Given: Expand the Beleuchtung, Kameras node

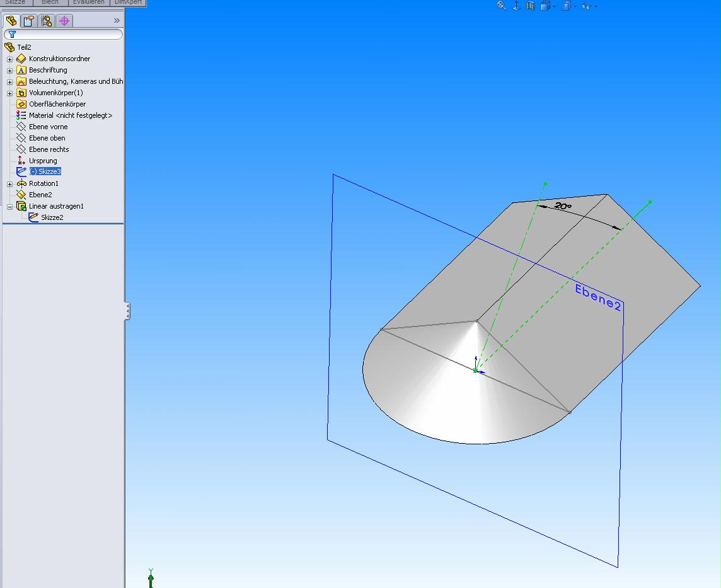Looking at the screenshot, I should (9, 83).
